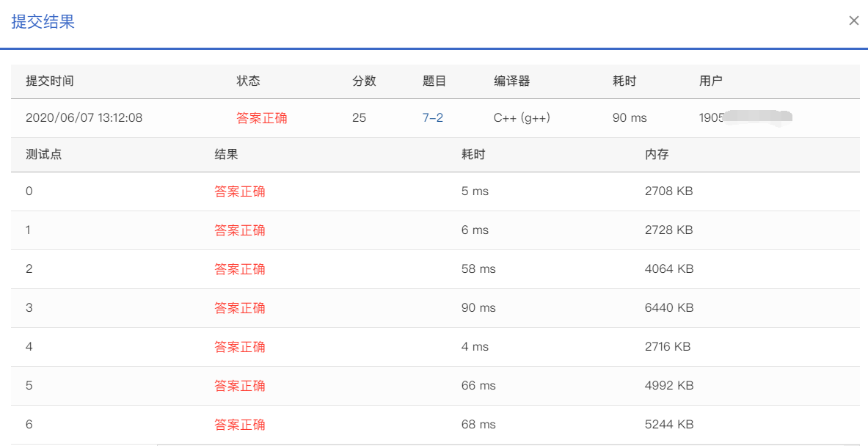This screenshot has height=446, width=868.
Task: Click the 6 ms time value
Action: [475, 230]
